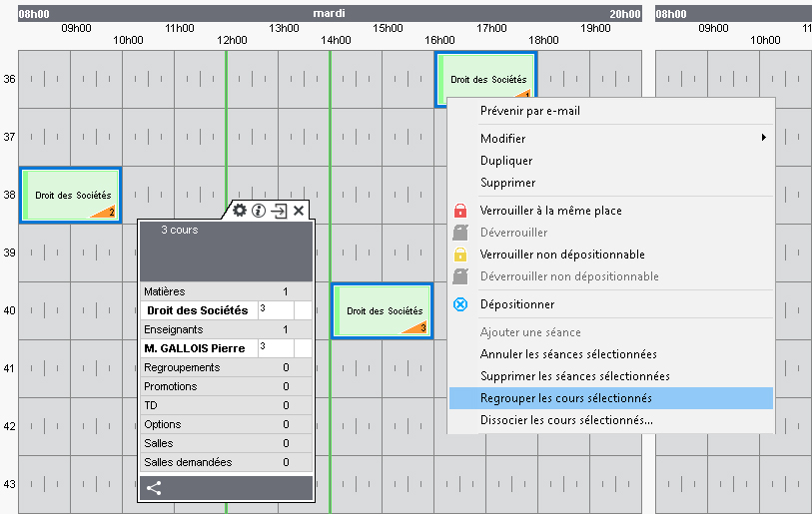Choose Dissocier les cours sélectionnés...
This screenshot has width=812, height=515.
point(611,420)
